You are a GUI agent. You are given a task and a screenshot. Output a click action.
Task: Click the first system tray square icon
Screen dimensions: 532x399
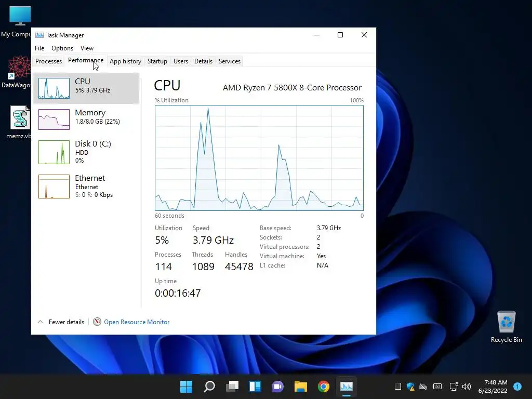click(x=397, y=386)
